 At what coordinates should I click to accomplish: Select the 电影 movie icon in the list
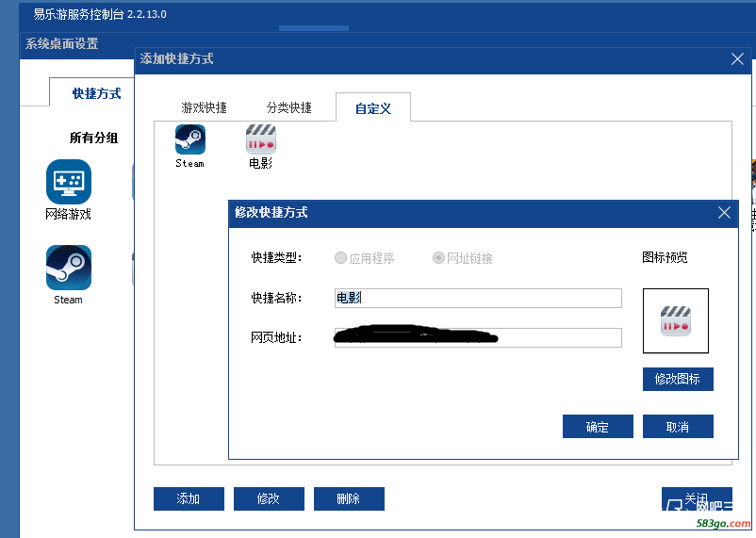260,140
